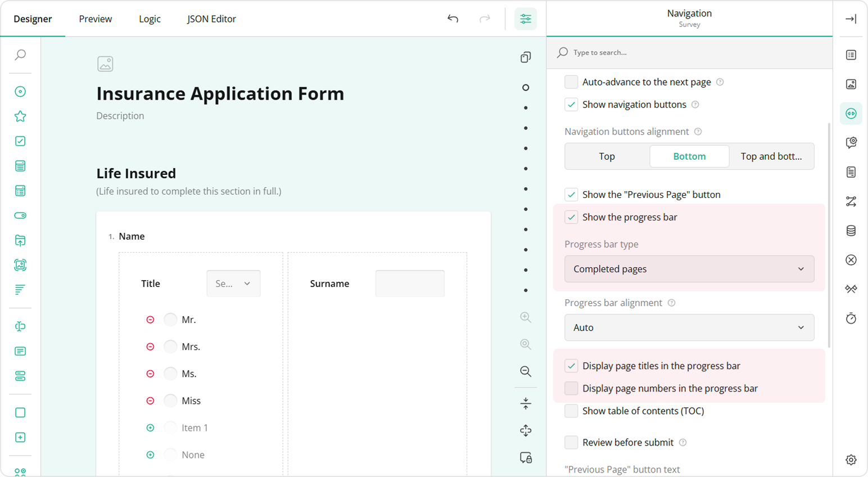Image resolution: width=868 pixels, height=477 pixels.
Task: Collapse the property panel arrow icon
Action: 851,19
